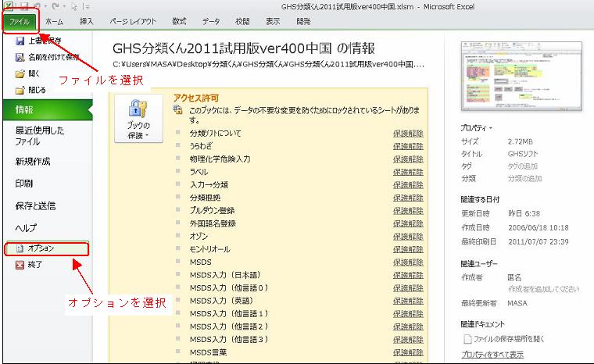
Task: Click the Excel logo in title bar
Action: pyautogui.click(x=9, y=5)
